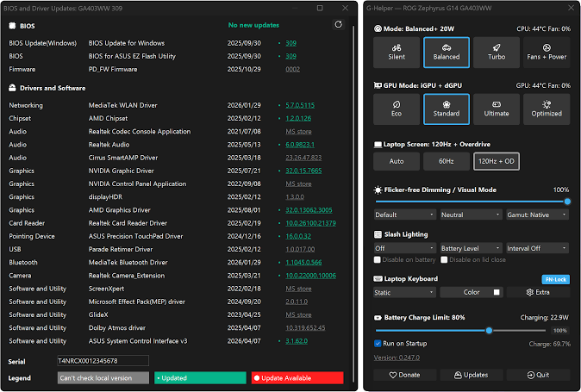Open NVIDIA Control Panel MS store link
The width and height of the screenshot is (581, 392).
[298, 184]
